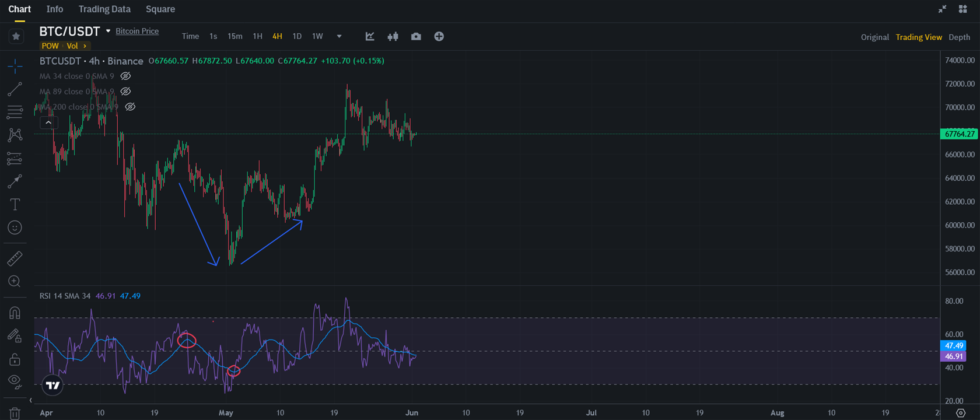Image resolution: width=980 pixels, height=420 pixels.
Task: Click the BTCUSDT 4h Binance chart title
Action: (91, 61)
